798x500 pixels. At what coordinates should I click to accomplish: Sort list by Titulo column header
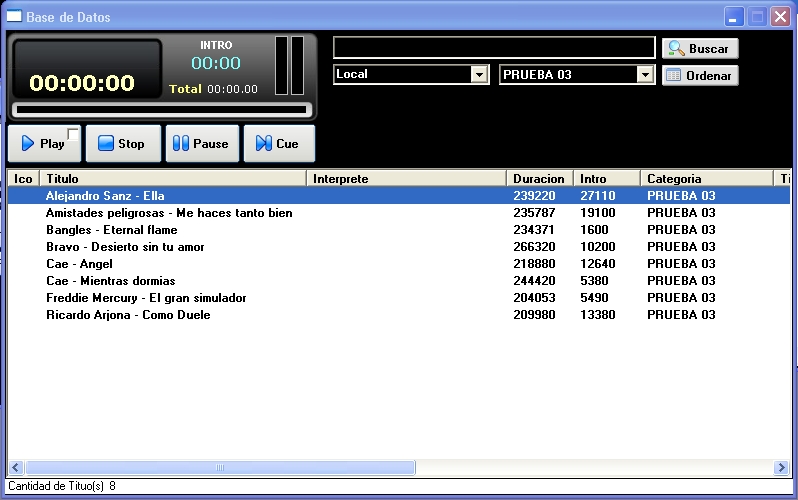pos(173,179)
